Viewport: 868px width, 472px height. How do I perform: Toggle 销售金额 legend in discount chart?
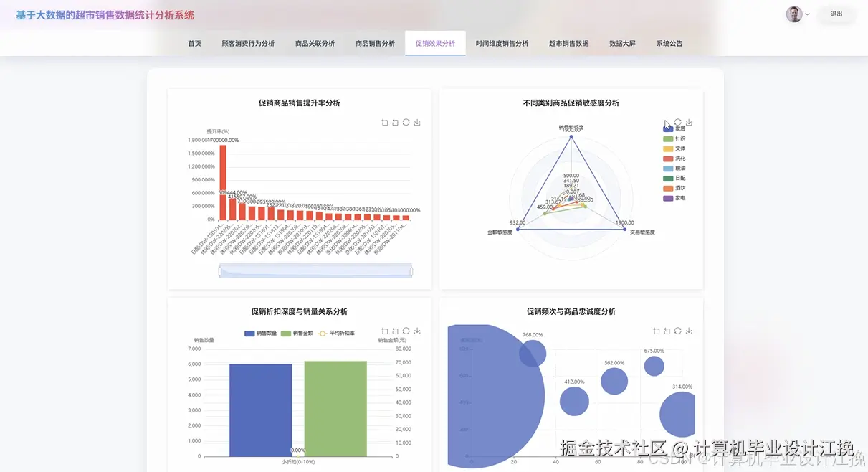tap(297, 334)
